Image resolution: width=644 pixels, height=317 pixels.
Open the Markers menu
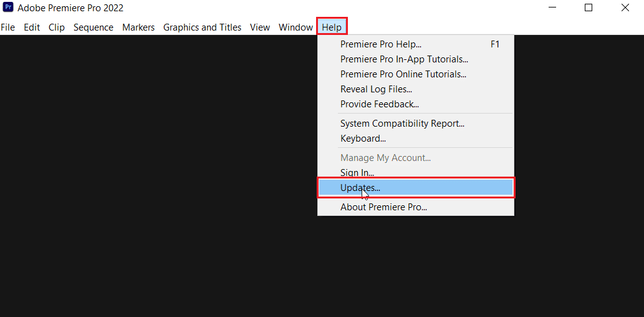138,27
